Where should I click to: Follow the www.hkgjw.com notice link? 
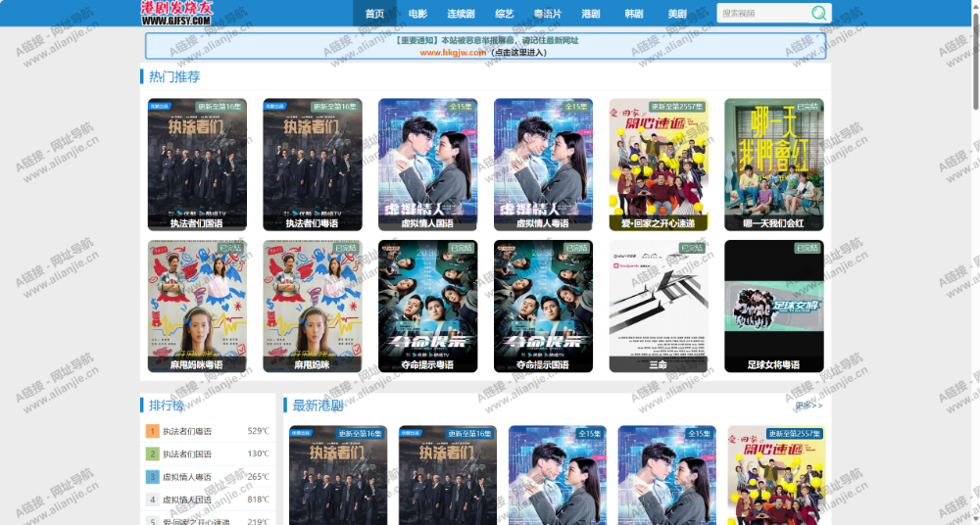[453, 53]
